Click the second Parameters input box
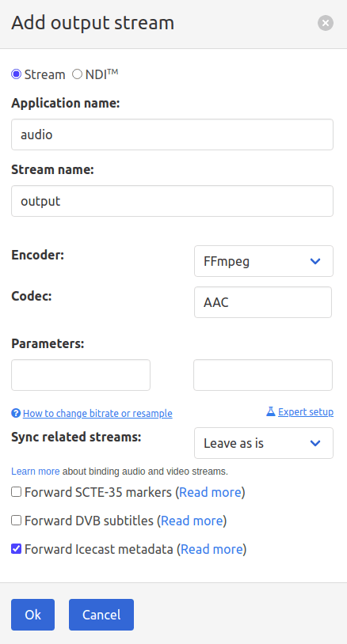 pyautogui.click(x=263, y=375)
